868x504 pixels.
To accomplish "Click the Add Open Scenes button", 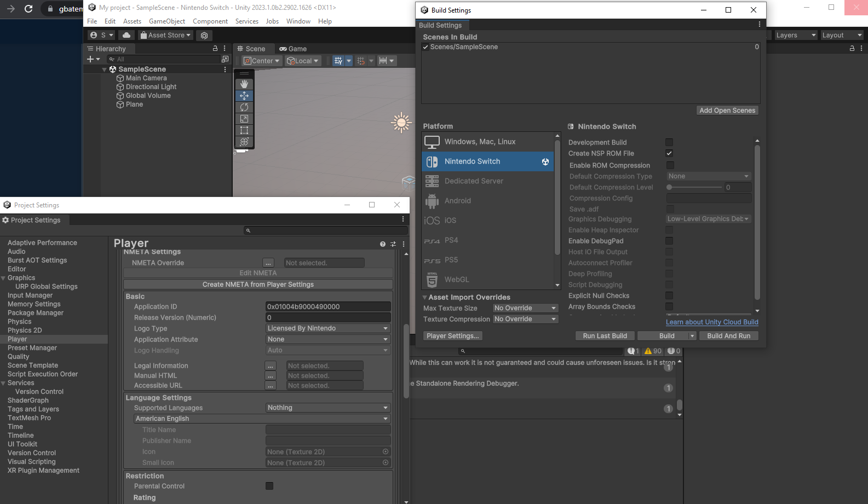I will point(727,111).
